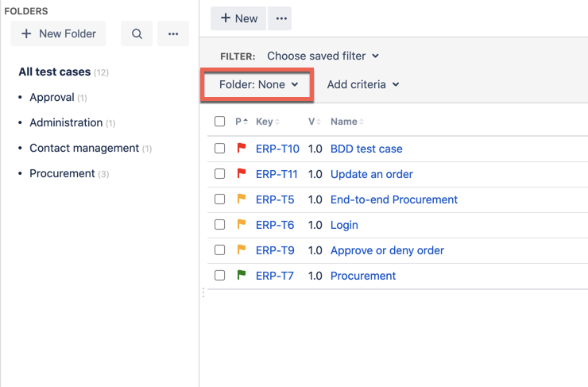Screen dimensions: 588x387
Task: Check the box for ERP-T10 BDD test case
Action: (220, 149)
